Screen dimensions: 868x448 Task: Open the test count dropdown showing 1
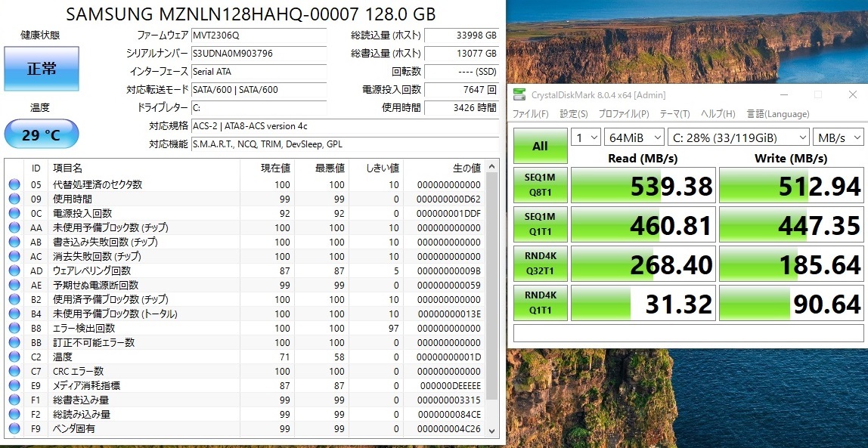point(586,137)
